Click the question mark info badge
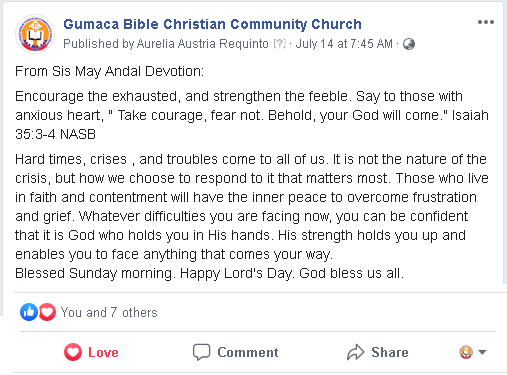The height and width of the screenshot is (375, 507). [279, 44]
